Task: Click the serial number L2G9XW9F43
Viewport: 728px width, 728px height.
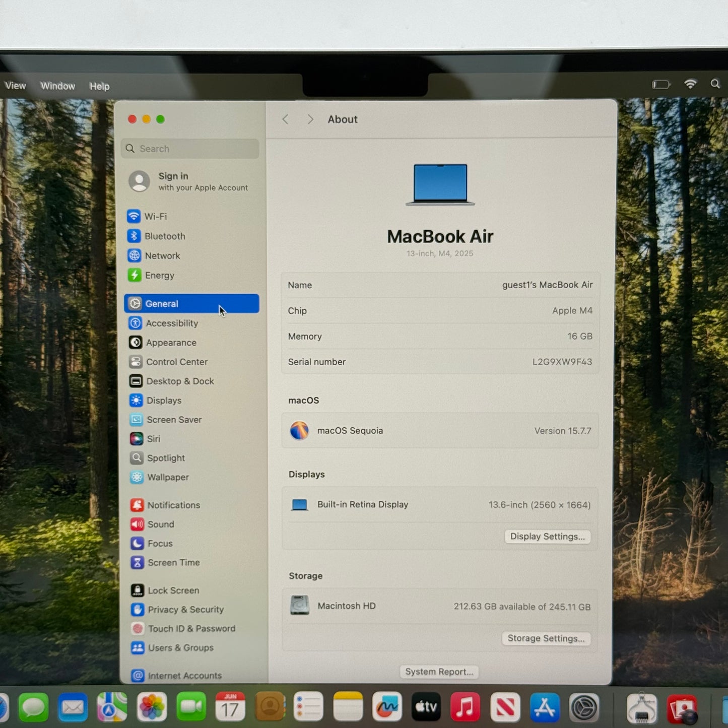Action: (562, 362)
